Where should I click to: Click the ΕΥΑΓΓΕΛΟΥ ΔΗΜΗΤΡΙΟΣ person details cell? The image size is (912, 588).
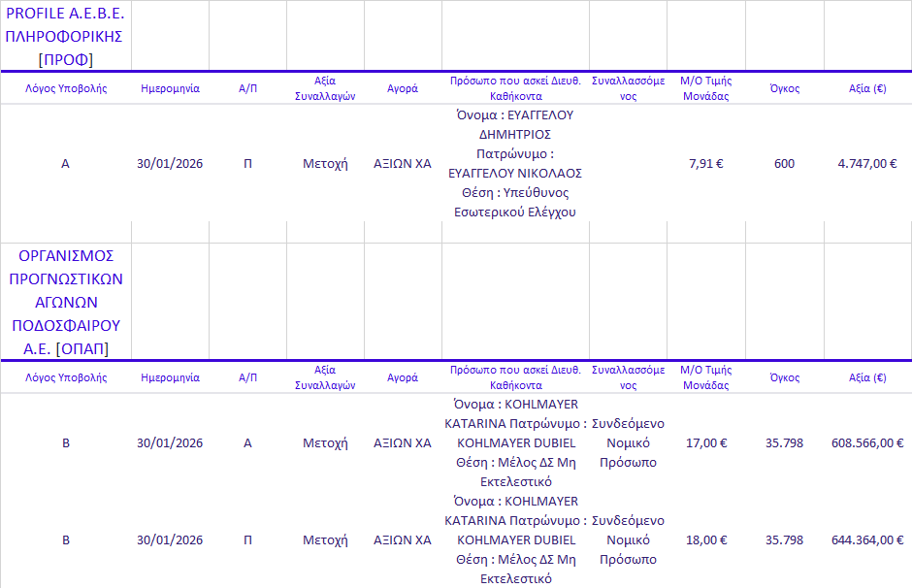click(515, 163)
